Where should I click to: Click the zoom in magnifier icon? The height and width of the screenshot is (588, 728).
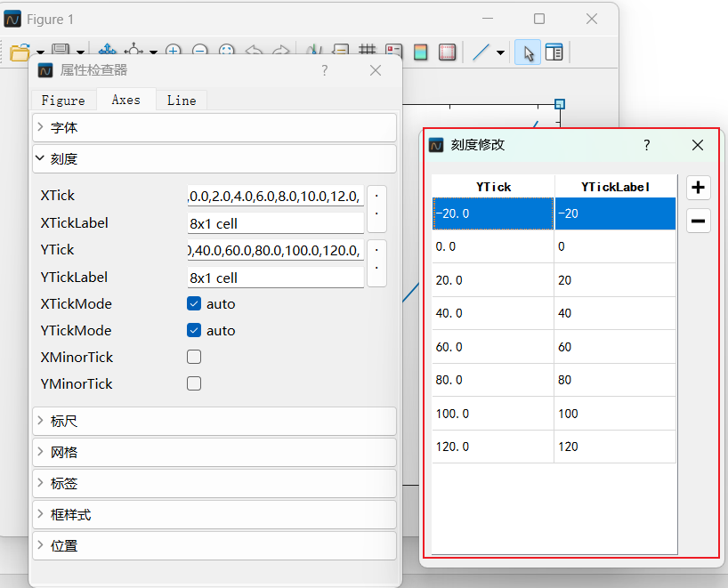(x=174, y=50)
